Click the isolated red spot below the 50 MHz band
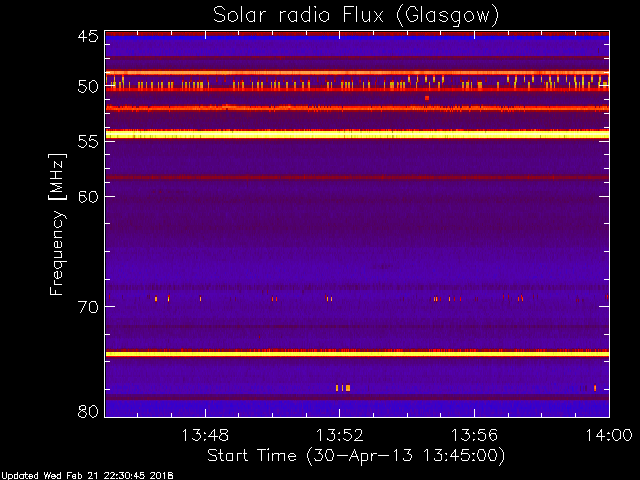The height and width of the screenshot is (480, 640). point(427,98)
